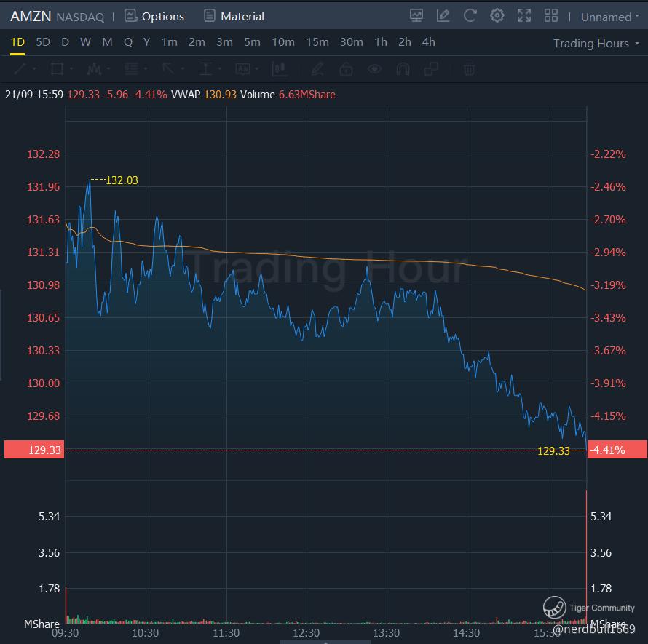Toggle lock on drawings
Viewport: 648px width, 644px height.
click(x=346, y=68)
